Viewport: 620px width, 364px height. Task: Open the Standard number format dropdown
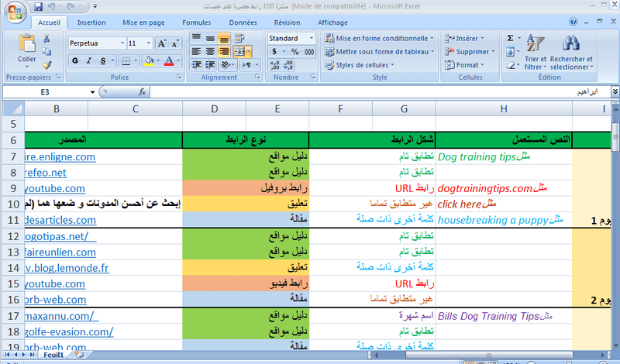tap(311, 38)
